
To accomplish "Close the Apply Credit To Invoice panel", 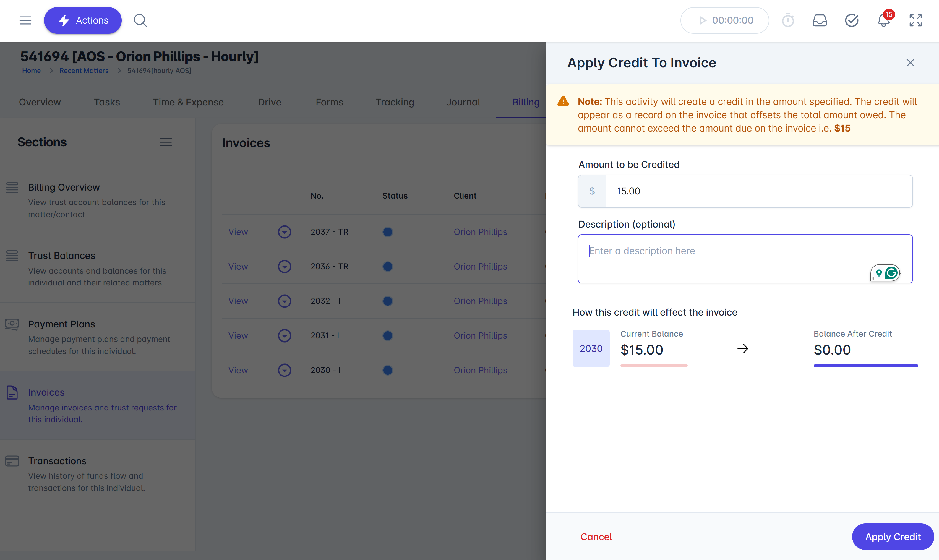I will [x=910, y=63].
